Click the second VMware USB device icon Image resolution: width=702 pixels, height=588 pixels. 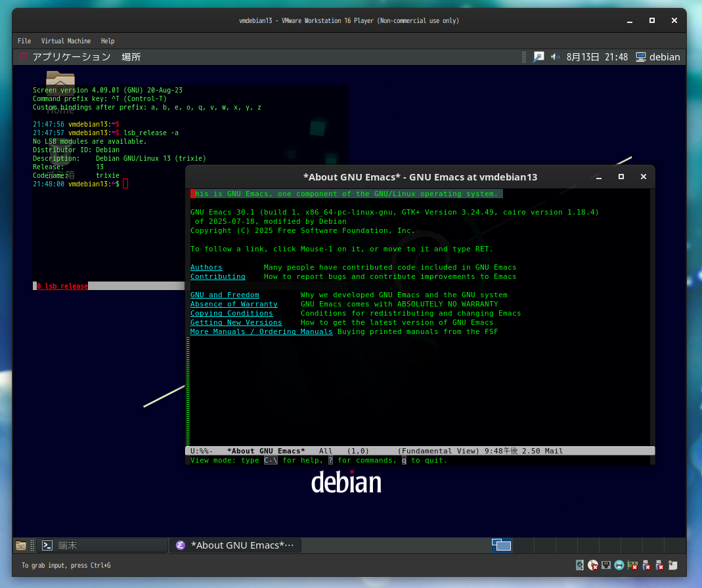coord(659,565)
